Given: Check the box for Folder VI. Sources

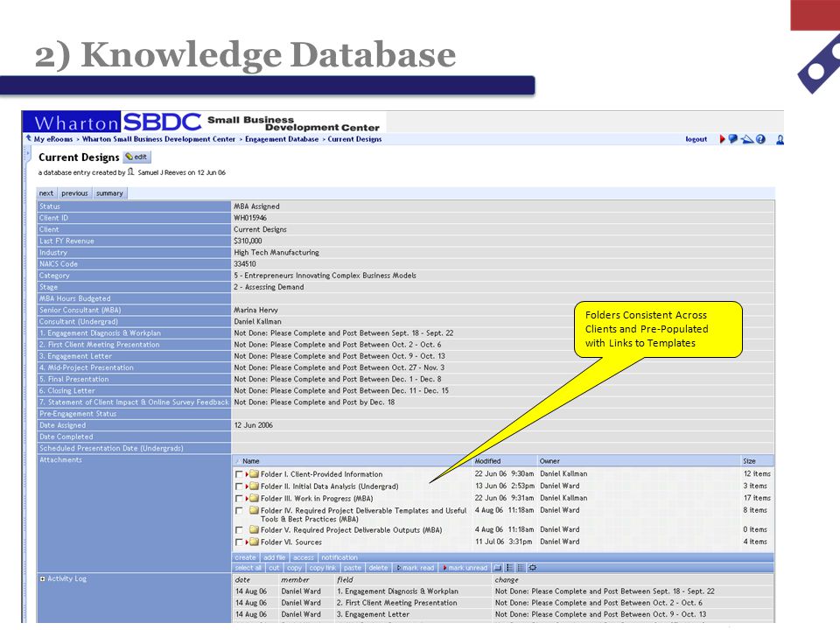Looking at the screenshot, I should pos(239,542).
